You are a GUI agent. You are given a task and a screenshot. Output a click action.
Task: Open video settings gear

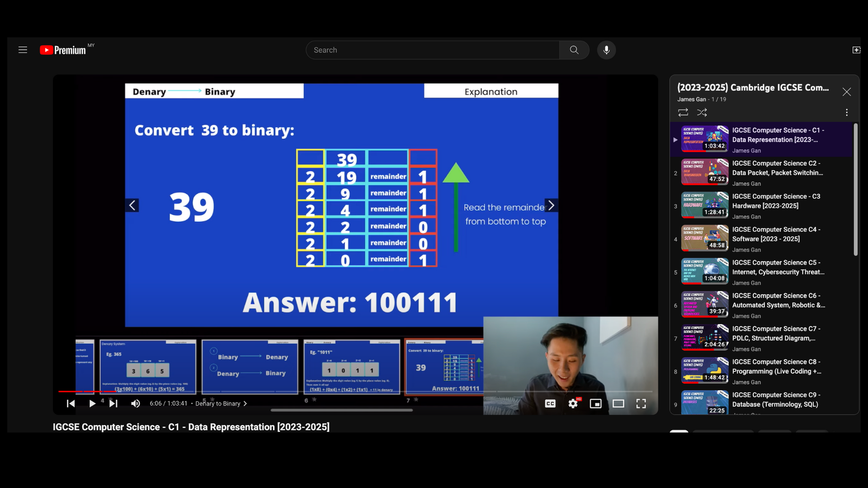(573, 404)
